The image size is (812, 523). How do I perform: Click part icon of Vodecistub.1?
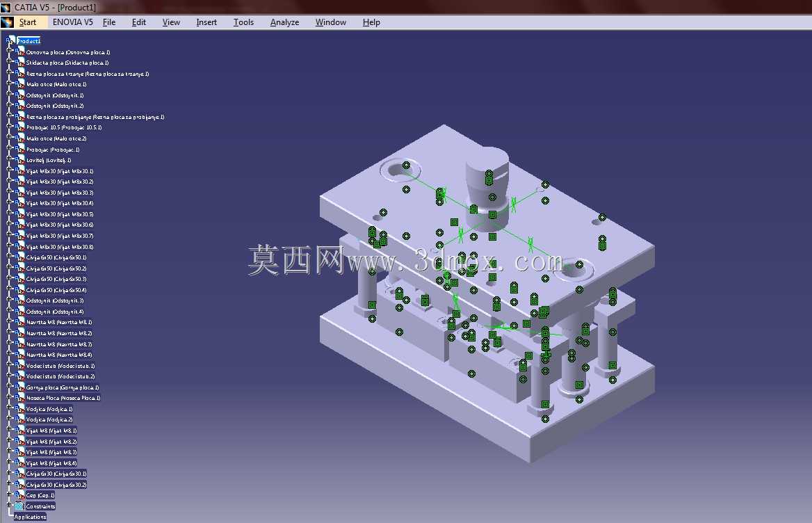(19, 365)
